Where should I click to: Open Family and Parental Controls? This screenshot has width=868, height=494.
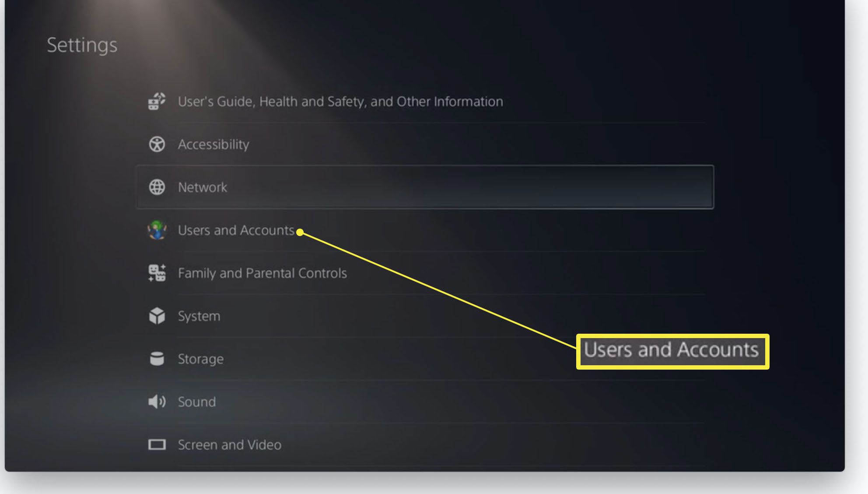(x=262, y=273)
